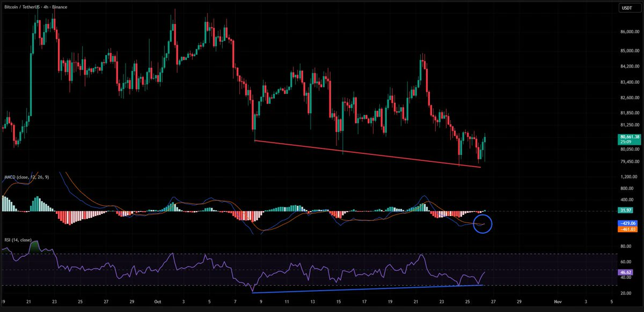
Task: Click the green MACD histogram value 31.97
Action: click(626, 211)
